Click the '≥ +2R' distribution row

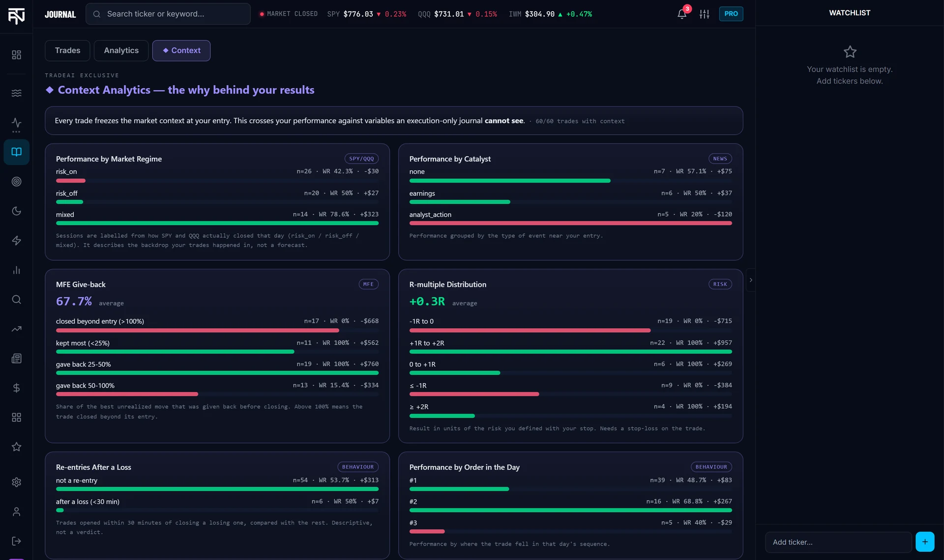pyautogui.click(x=570, y=410)
